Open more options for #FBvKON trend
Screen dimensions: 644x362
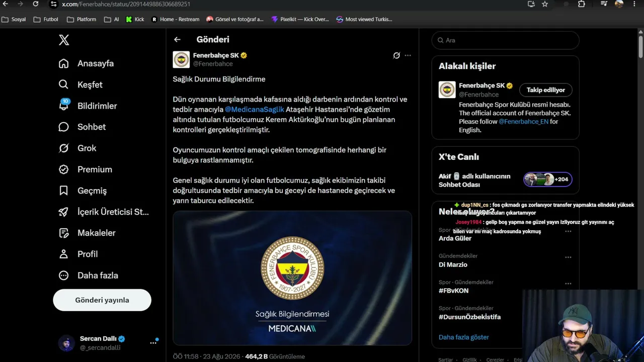pos(568,283)
